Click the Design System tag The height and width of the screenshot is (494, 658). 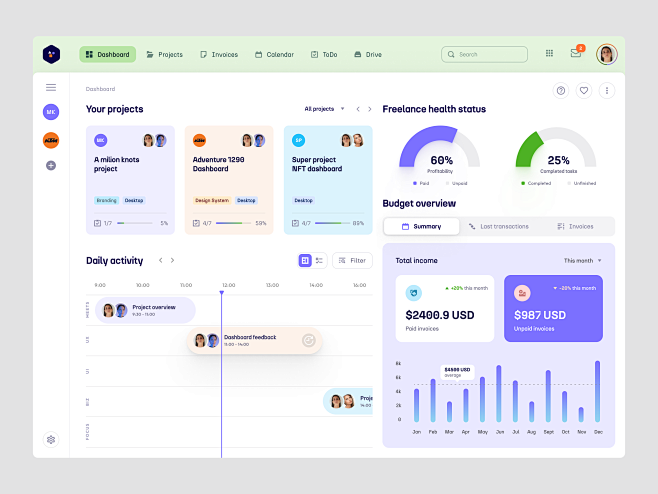click(x=212, y=200)
